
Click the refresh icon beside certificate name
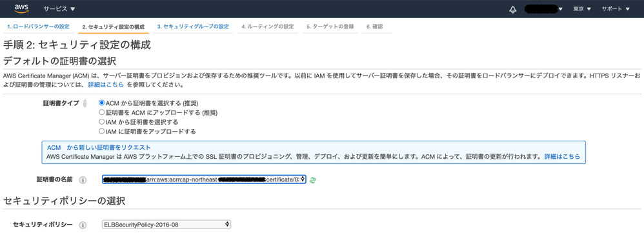point(313,180)
